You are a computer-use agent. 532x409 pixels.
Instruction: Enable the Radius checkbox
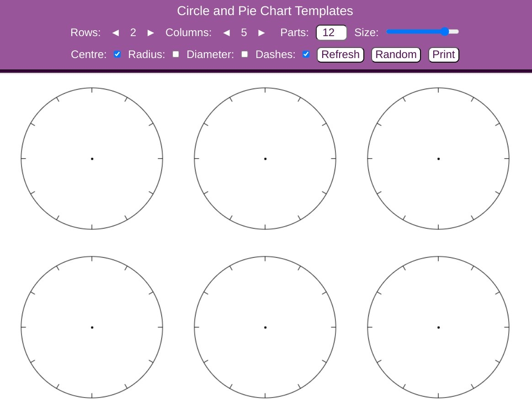click(x=176, y=54)
